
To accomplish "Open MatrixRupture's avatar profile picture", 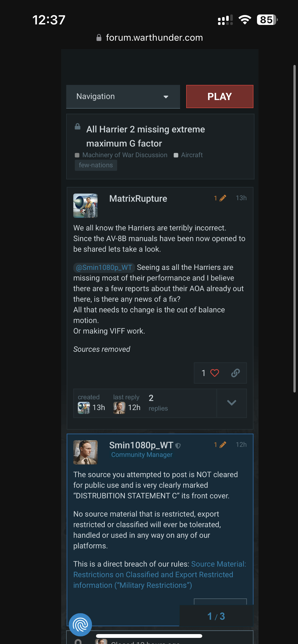I will click(x=85, y=206).
